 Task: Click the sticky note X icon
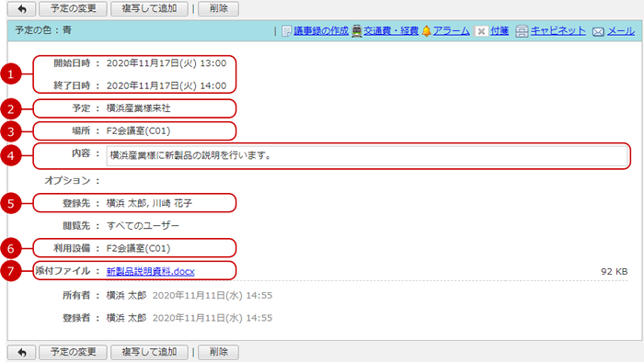pos(481,31)
